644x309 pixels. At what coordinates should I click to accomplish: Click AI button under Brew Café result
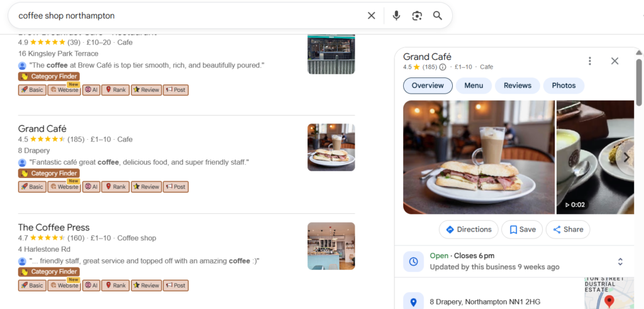[91, 89]
